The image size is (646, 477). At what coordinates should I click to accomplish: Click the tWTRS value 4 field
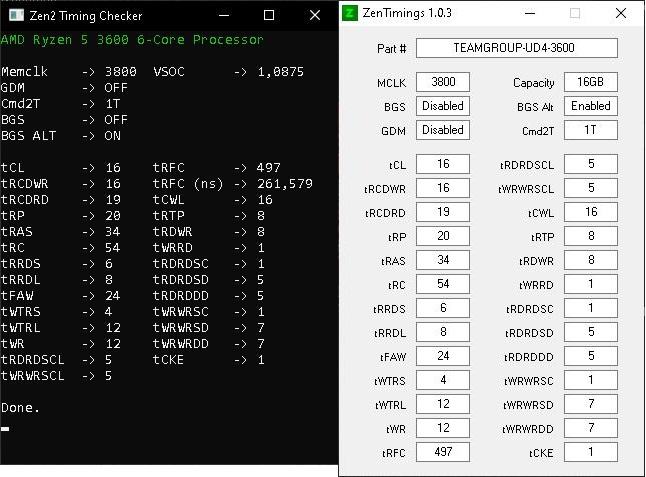tap(443, 380)
